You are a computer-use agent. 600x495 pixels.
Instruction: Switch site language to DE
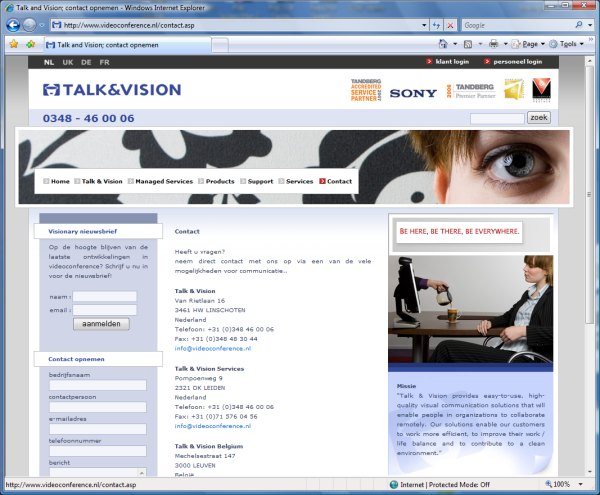pos(86,62)
